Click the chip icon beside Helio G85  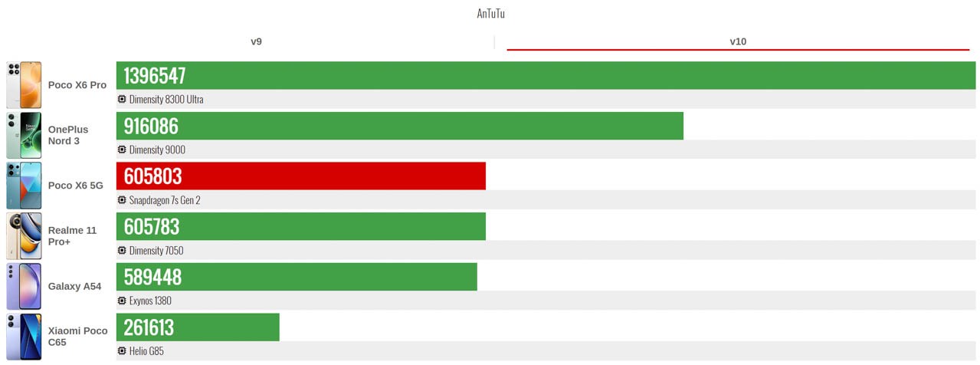point(122,351)
